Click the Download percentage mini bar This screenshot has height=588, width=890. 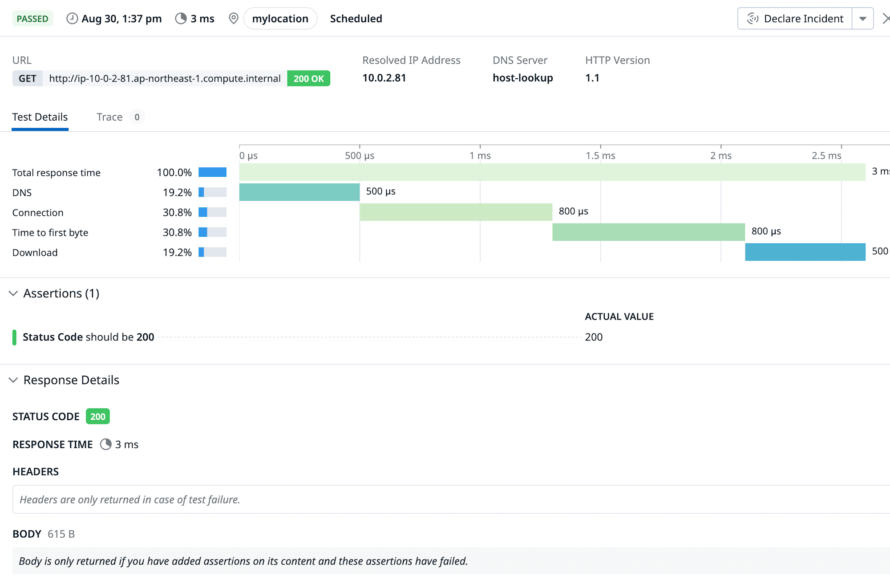click(x=212, y=252)
